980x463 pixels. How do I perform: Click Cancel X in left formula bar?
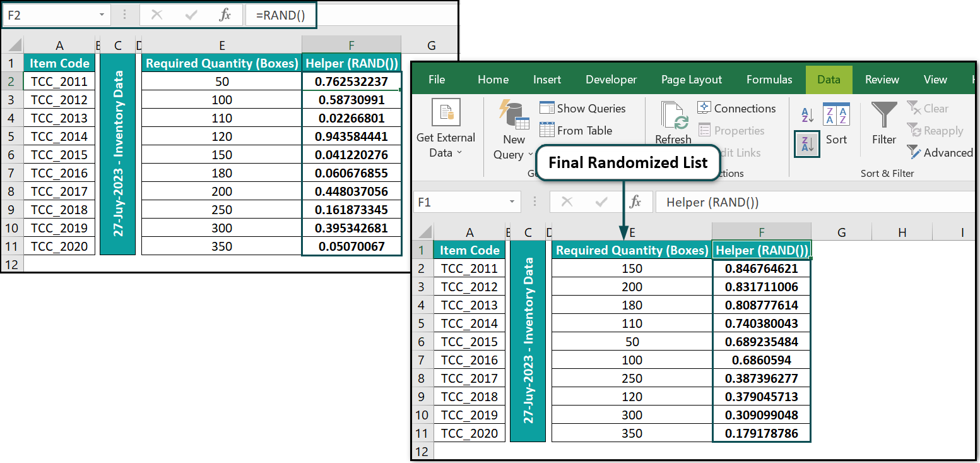point(157,15)
